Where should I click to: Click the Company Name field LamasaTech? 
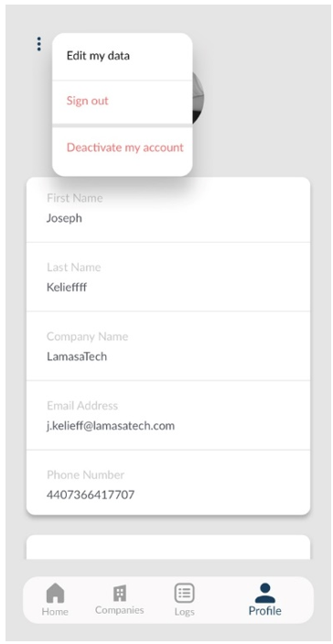pyautogui.click(x=168, y=346)
